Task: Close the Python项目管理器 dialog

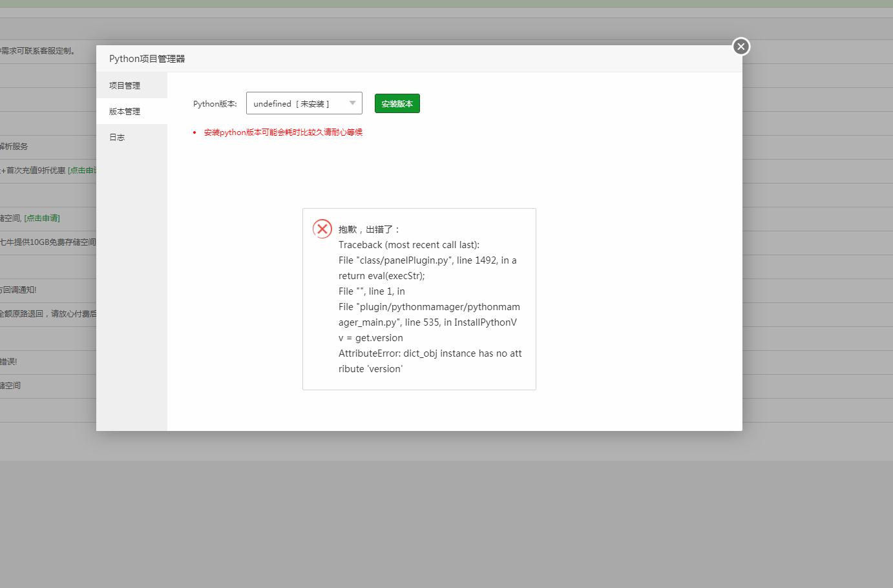Action: pyautogui.click(x=741, y=47)
